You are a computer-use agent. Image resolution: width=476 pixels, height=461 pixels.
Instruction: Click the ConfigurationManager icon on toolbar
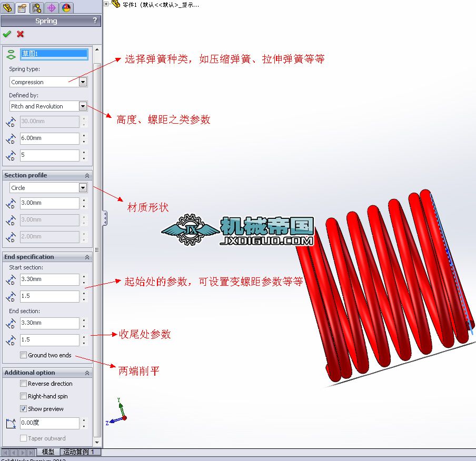[37, 8]
